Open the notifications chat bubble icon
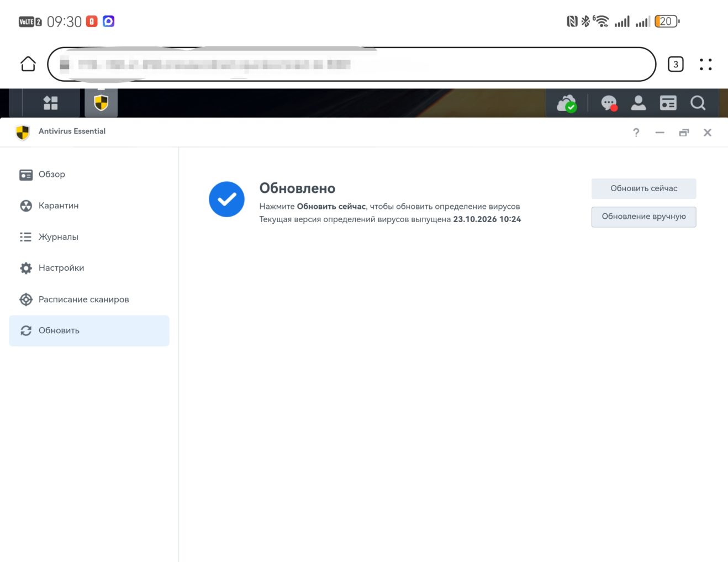This screenshot has height=562, width=728. [x=609, y=103]
